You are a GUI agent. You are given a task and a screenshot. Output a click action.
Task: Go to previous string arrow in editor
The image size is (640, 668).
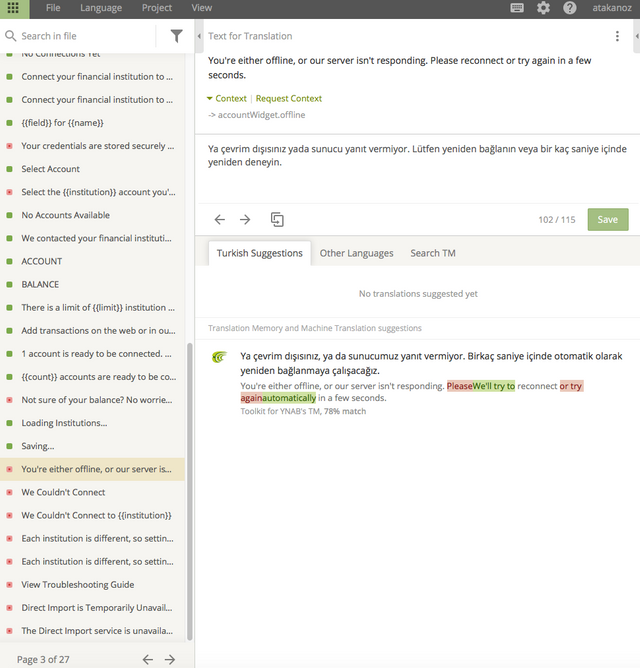tap(219, 219)
